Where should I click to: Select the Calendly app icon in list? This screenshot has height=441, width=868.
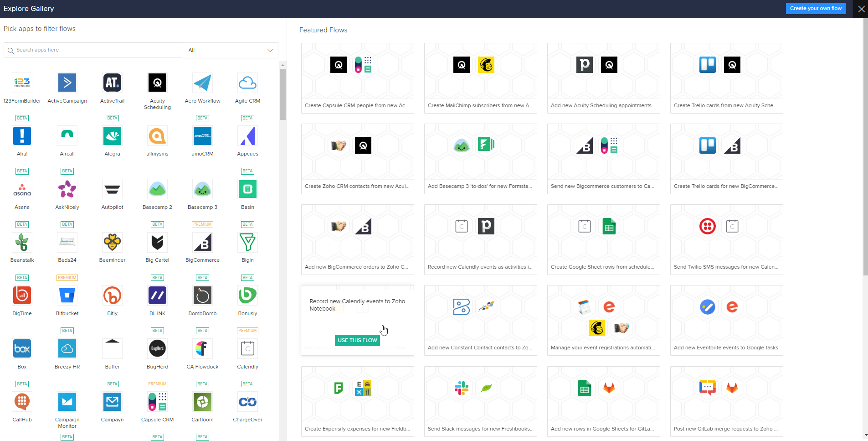tap(247, 349)
